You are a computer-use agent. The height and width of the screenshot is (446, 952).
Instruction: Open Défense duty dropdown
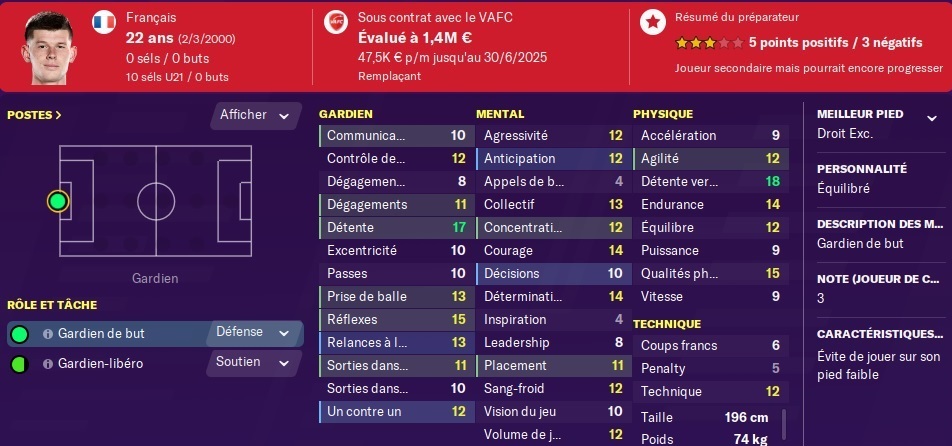coord(254,333)
